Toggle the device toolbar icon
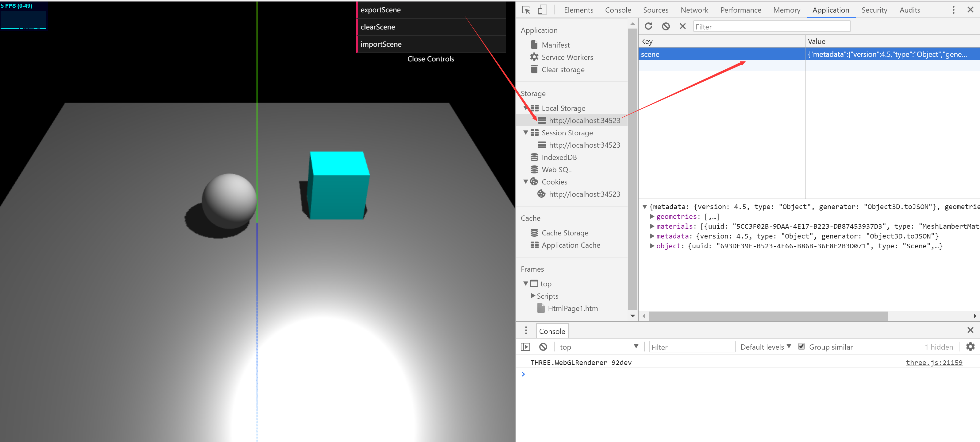 [542, 10]
